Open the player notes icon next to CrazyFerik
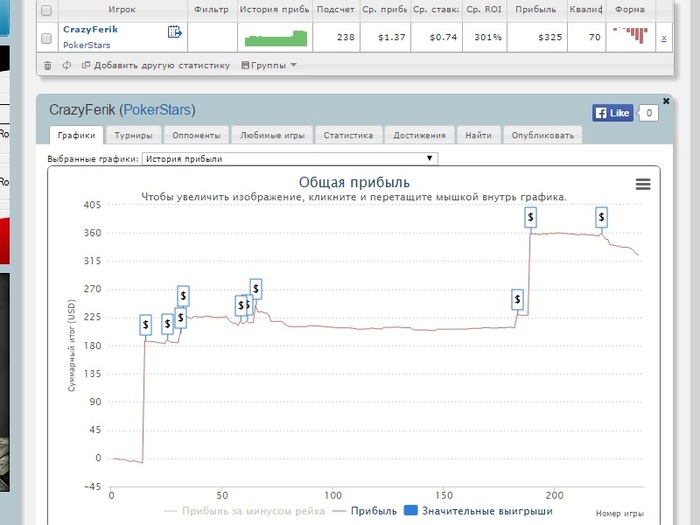The height and width of the screenshot is (525, 700). coord(175,32)
